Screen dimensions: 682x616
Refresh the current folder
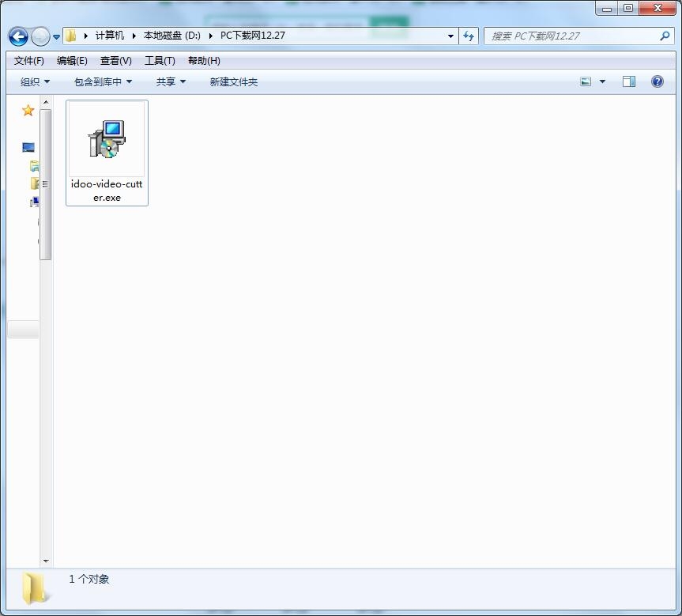coord(469,36)
